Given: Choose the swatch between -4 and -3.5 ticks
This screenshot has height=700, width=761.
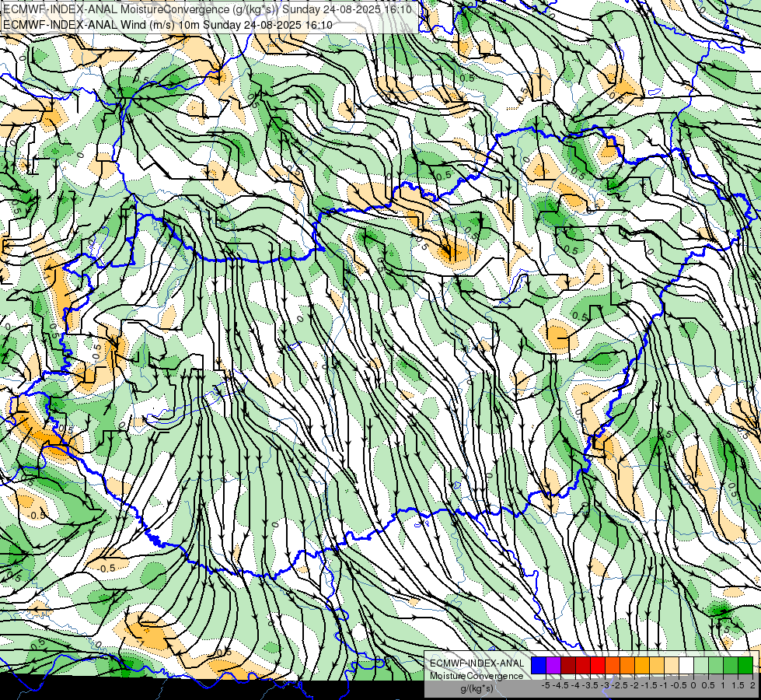Looking at the screenshot, I should click(x=583, y=665).
